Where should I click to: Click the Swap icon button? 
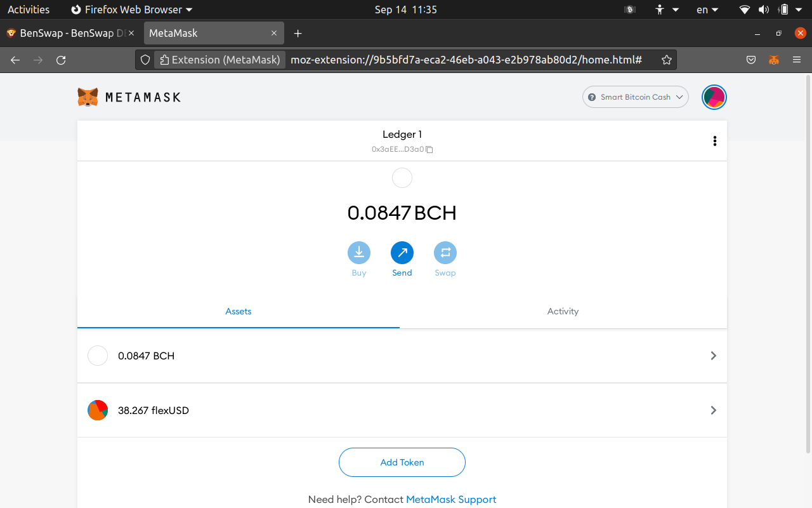point(445,253)
